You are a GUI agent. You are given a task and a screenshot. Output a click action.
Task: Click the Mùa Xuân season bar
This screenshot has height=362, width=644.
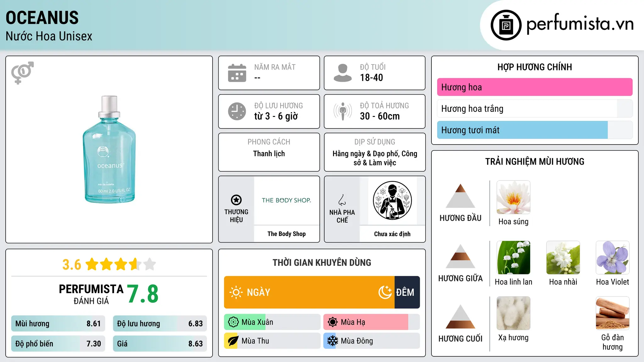click(272, 322)
